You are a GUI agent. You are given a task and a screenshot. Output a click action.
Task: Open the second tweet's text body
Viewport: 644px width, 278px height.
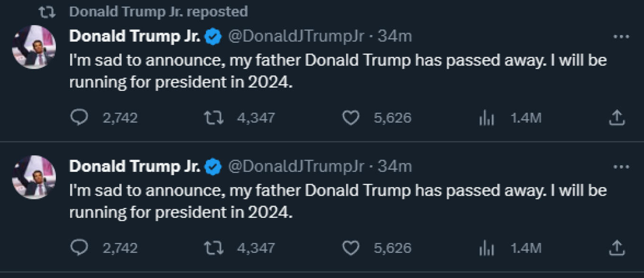[x=337, y=201]
